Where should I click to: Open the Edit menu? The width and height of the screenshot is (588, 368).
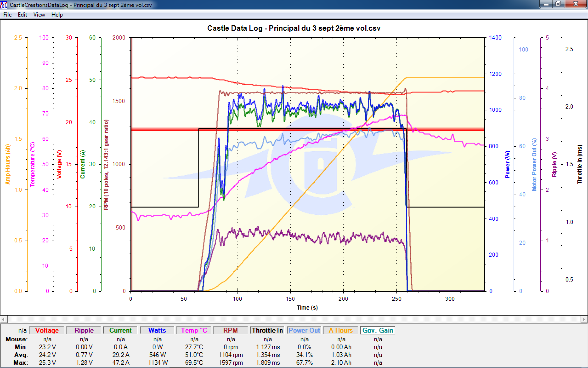click(22, 14)
